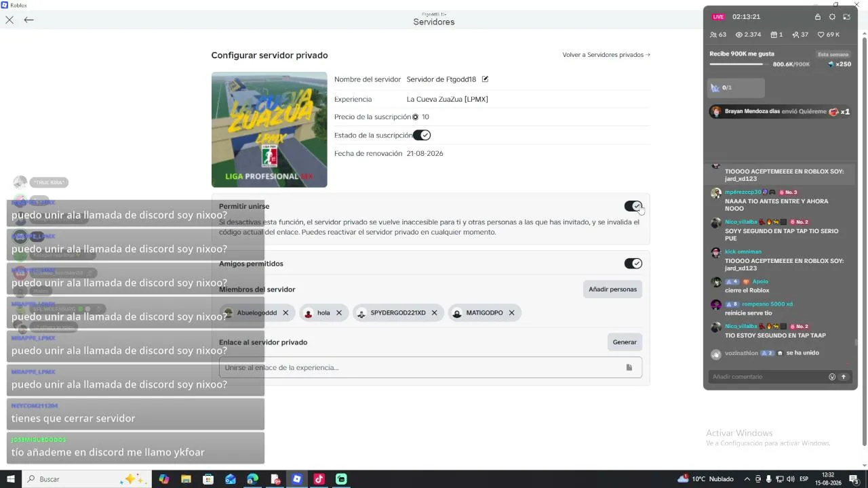Open TikTok from the taskbar
Viewport: 868px width, 488px height.
[319, 479]
